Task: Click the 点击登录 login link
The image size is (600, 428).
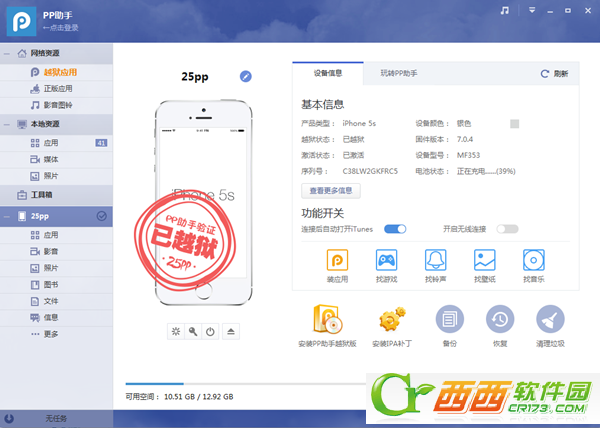Action: [60, 28]
